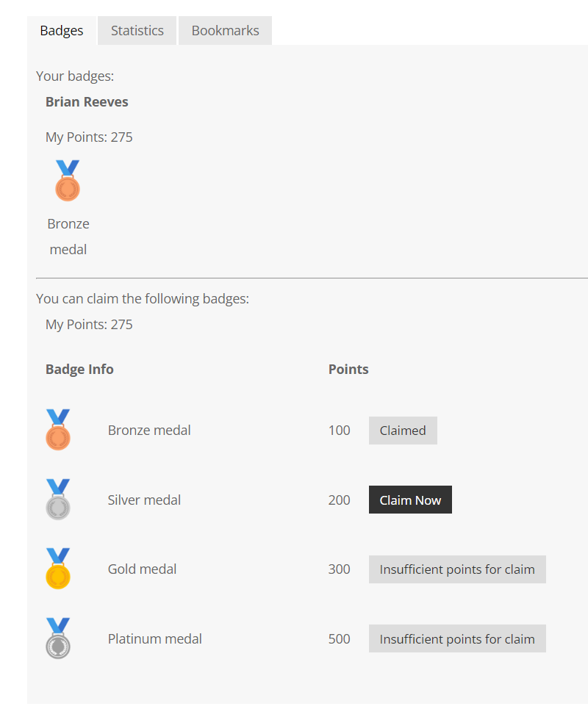Select the Platinum medal label text
588x720 pixels.
(x=155, y=638)
